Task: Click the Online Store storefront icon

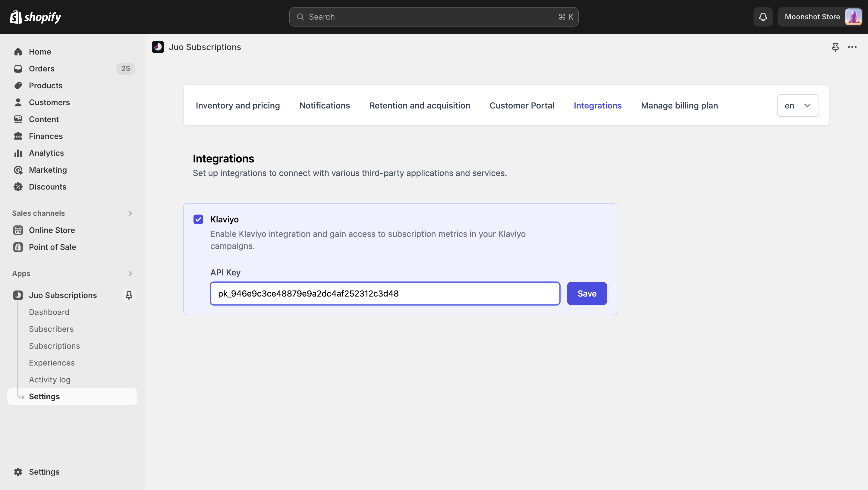Action: click(18, 230)
